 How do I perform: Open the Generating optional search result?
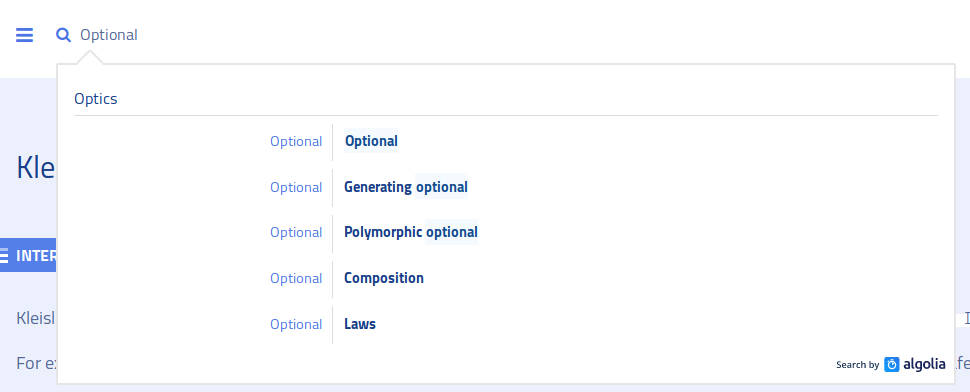(406, 187)
